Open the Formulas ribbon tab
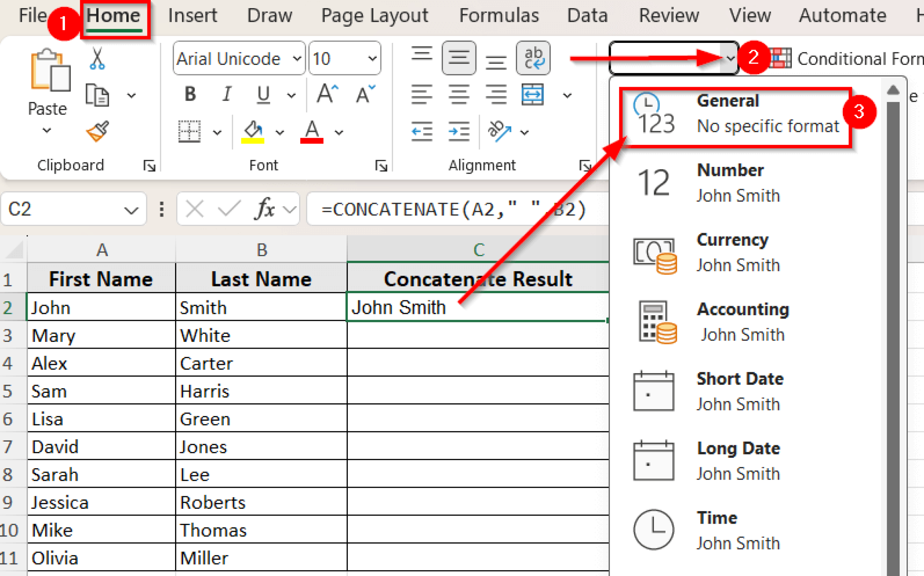The height and width of the screenshot is (576, 924). 499,16
